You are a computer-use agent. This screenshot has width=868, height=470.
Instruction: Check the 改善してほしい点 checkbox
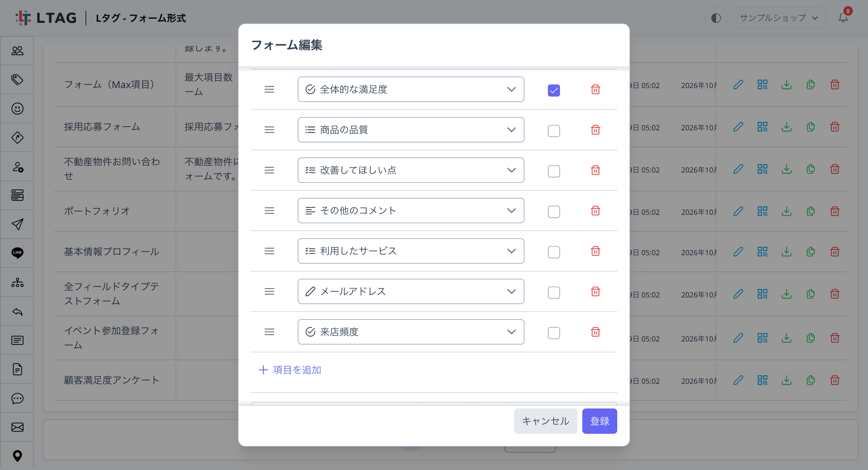[x=554, y=171]
